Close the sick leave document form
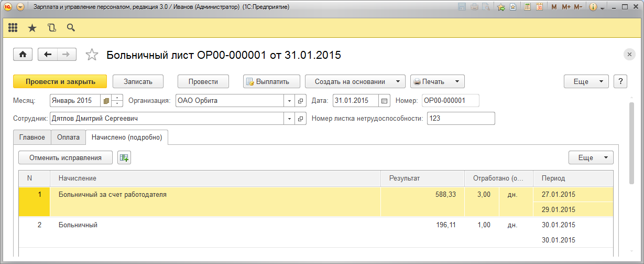644x264 pixels. pos(629,55)
